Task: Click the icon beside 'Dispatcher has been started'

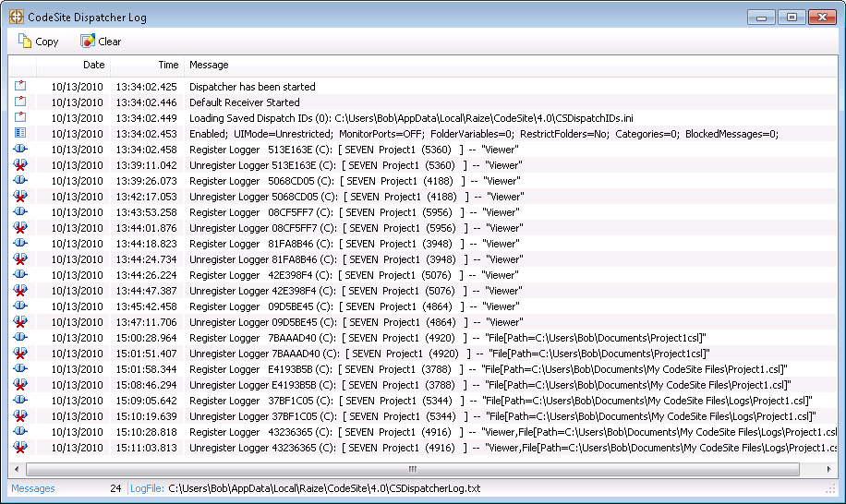Action: pos(20,86)
